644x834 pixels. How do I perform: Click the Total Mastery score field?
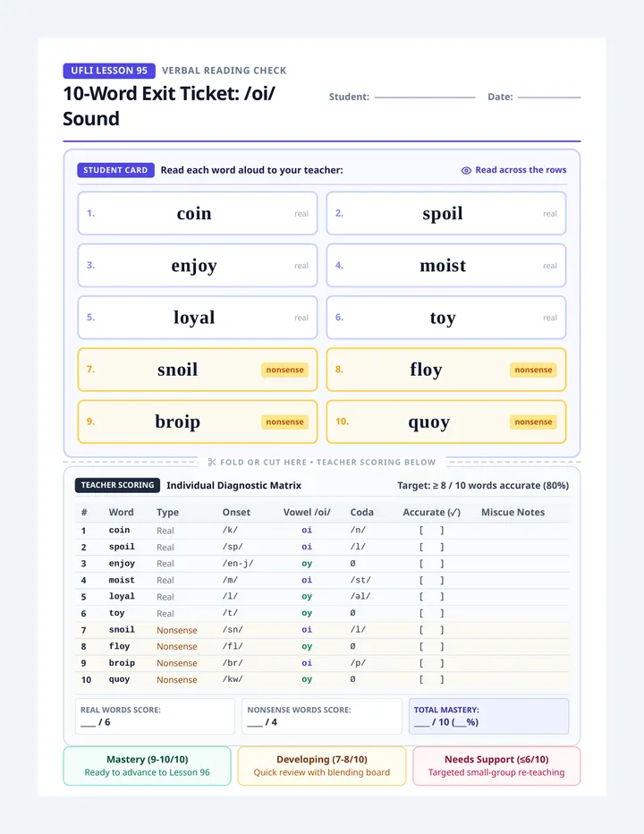[x=488, y=717]
